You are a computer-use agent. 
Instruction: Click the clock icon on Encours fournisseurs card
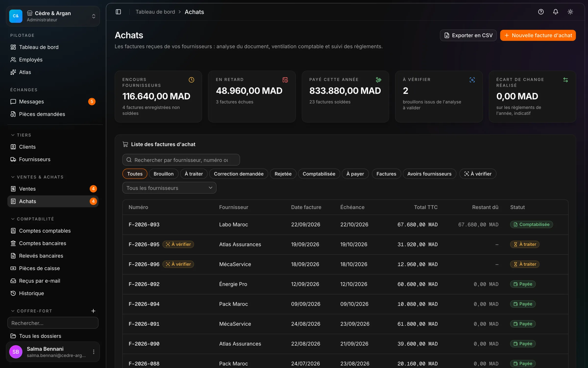pos(191,80)
